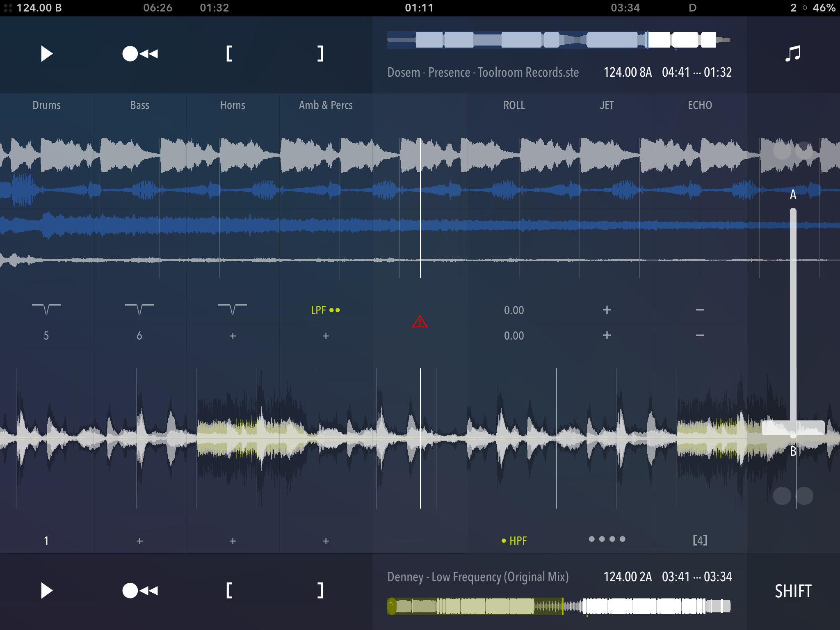
Task: Set the loop-out point on the top deck
Action: pyautogui.click(x=320, y=54)
